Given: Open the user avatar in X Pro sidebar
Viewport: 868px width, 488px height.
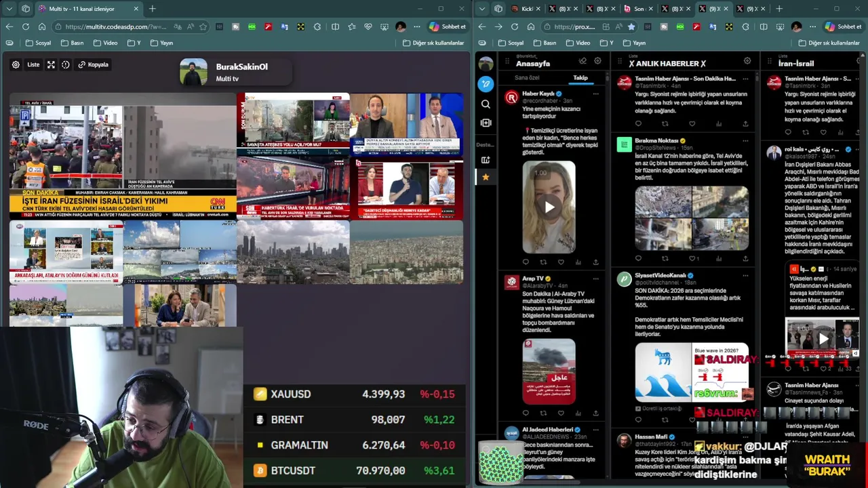Looking at the screenshot, I should point(486,64).
